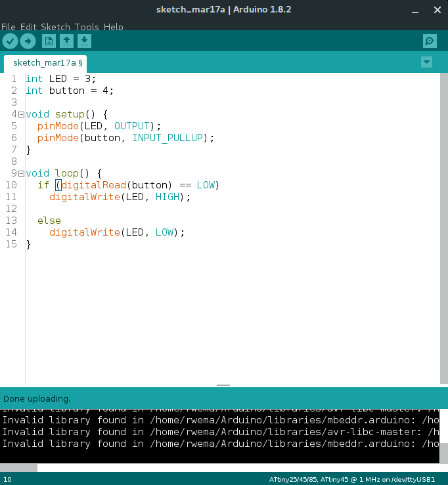448x485 pixels.
Task: Click digitalRead in the if statement
Action: coord(94,185)
